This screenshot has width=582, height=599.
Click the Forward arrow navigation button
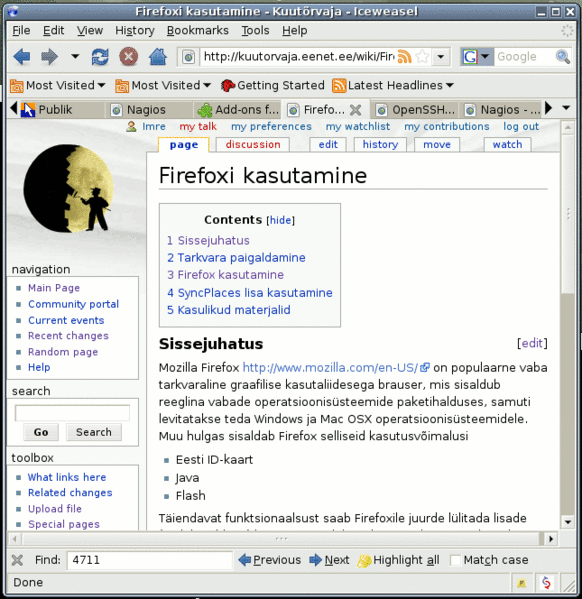click(x=50, y=57)
